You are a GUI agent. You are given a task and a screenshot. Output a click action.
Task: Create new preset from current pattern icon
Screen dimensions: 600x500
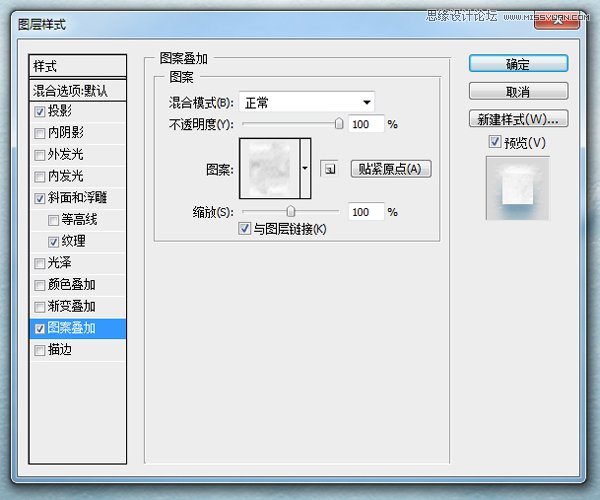(329, 169)
